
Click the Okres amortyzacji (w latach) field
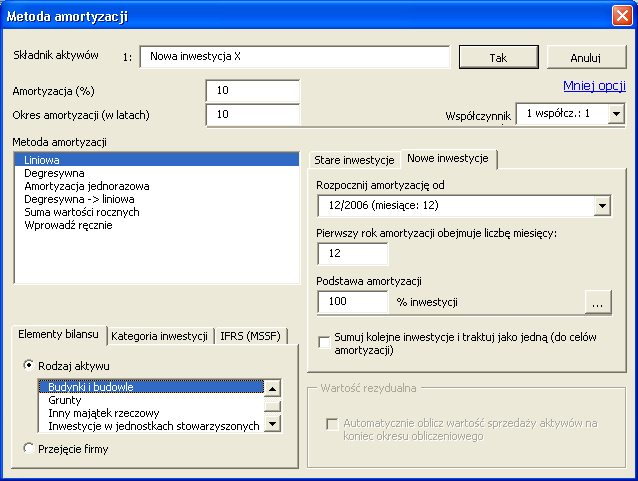(x=252, y=114)
